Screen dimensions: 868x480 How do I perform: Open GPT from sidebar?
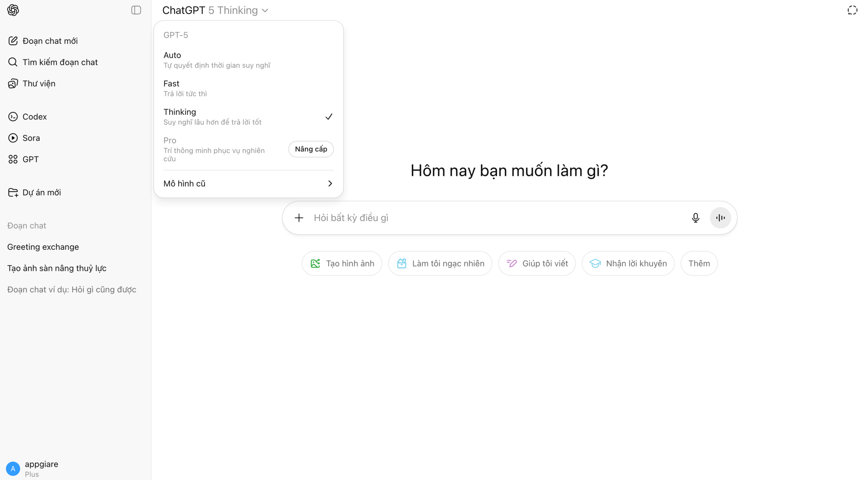pos(75,159)
